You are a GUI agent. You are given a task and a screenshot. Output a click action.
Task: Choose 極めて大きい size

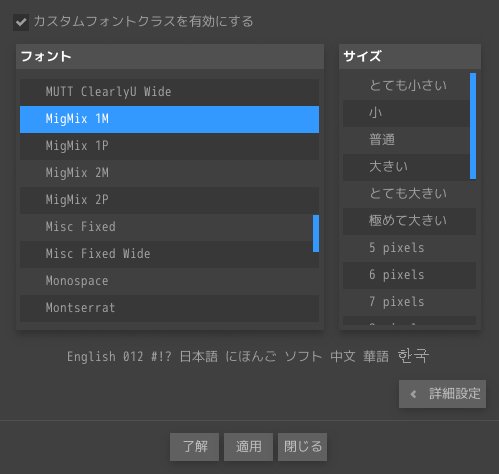tap(409, 221)
